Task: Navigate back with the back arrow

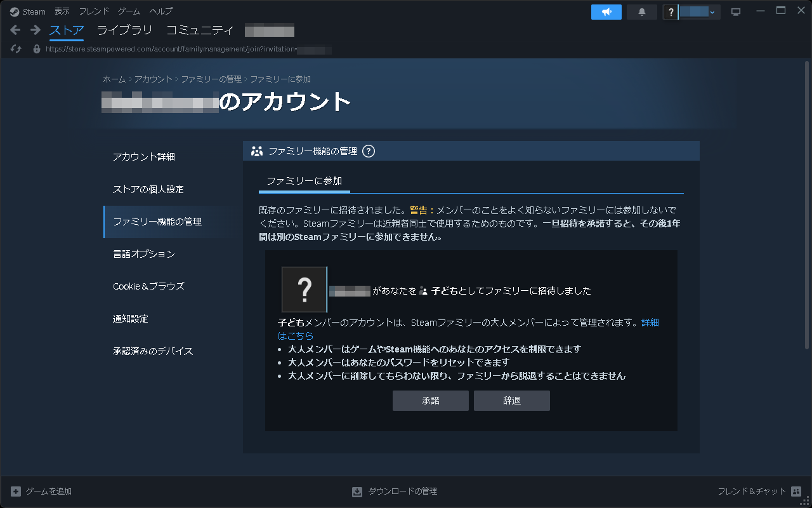Action: click(x=14, y=29)
